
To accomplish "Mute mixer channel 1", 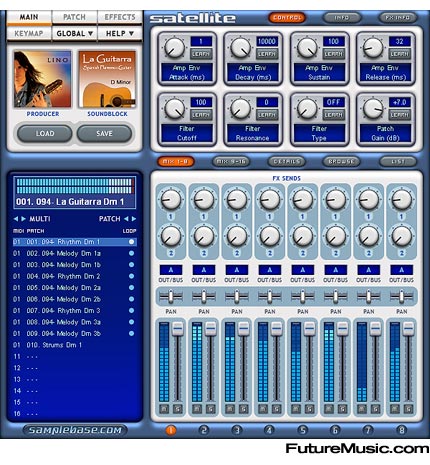I will (164, 409).
